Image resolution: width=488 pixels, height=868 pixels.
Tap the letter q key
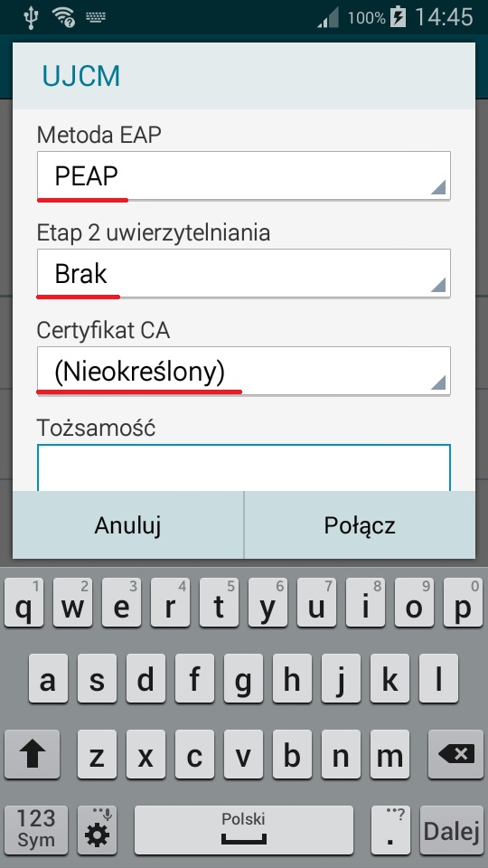coord(23,603)
